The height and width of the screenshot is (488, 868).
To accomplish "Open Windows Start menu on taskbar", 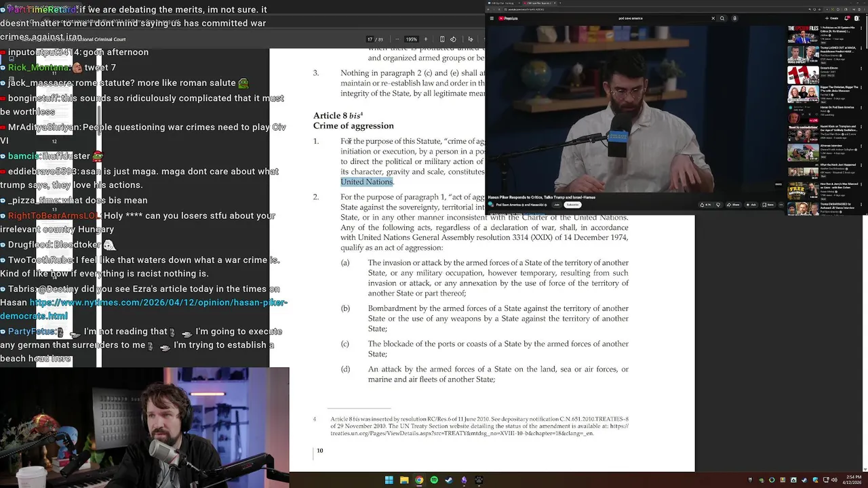I will (x=389, y=480).
